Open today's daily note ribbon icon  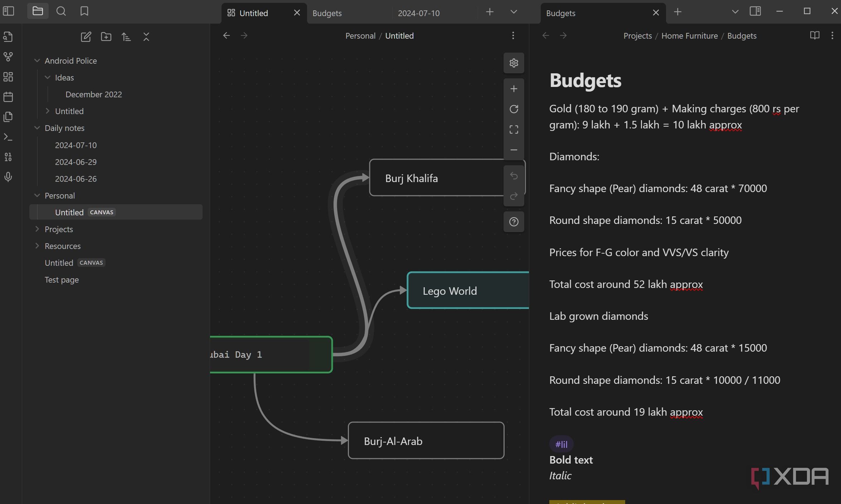click(8, 97)
